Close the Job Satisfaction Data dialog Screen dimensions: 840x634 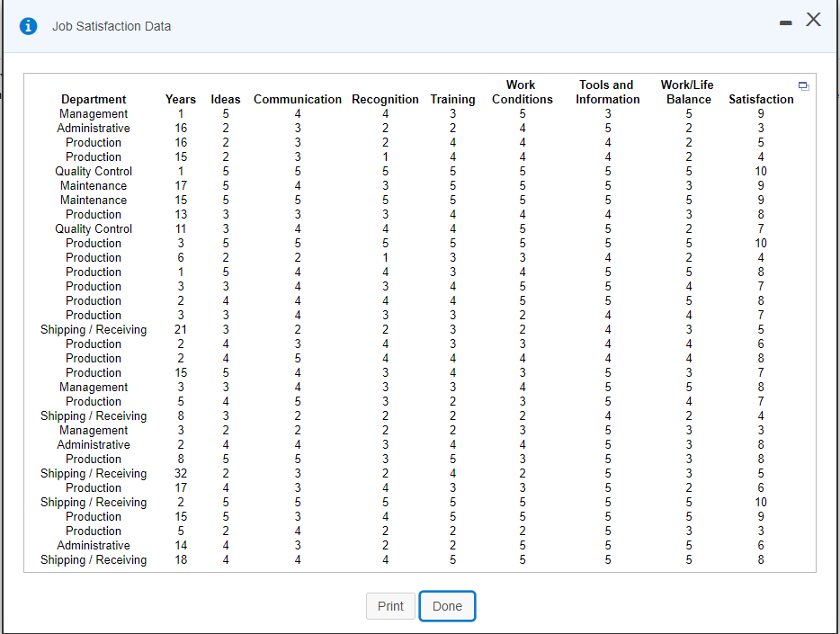tap(812, 19)
